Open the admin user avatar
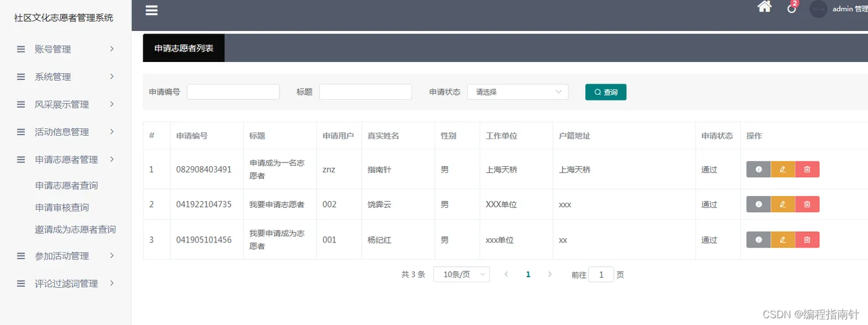868x325 pixels. point(818,9)
